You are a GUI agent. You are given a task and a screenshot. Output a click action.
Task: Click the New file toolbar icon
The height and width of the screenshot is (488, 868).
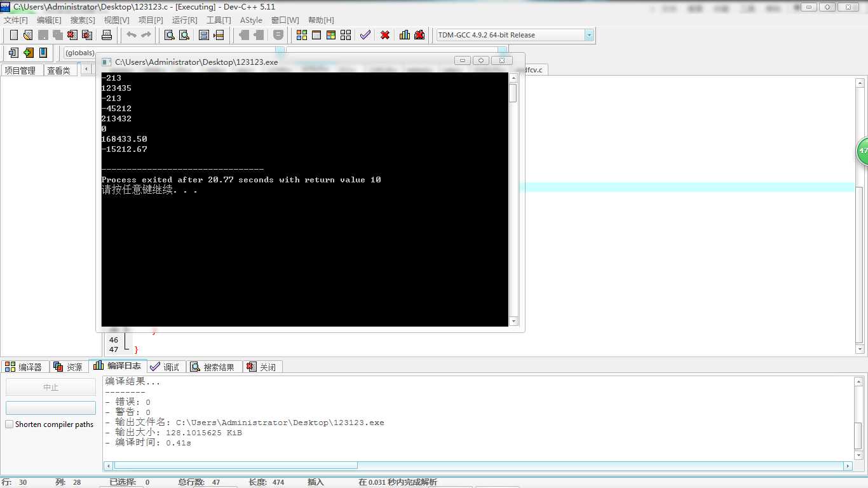coord(14,35)
